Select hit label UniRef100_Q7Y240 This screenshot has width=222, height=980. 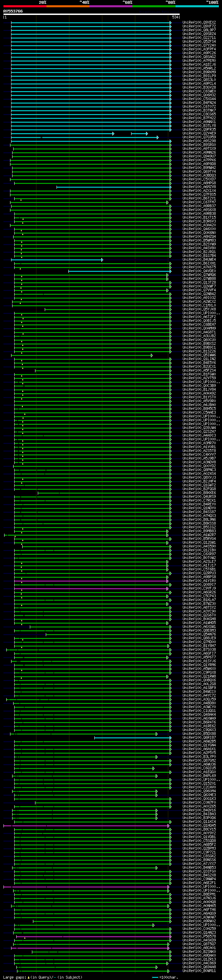199,45
